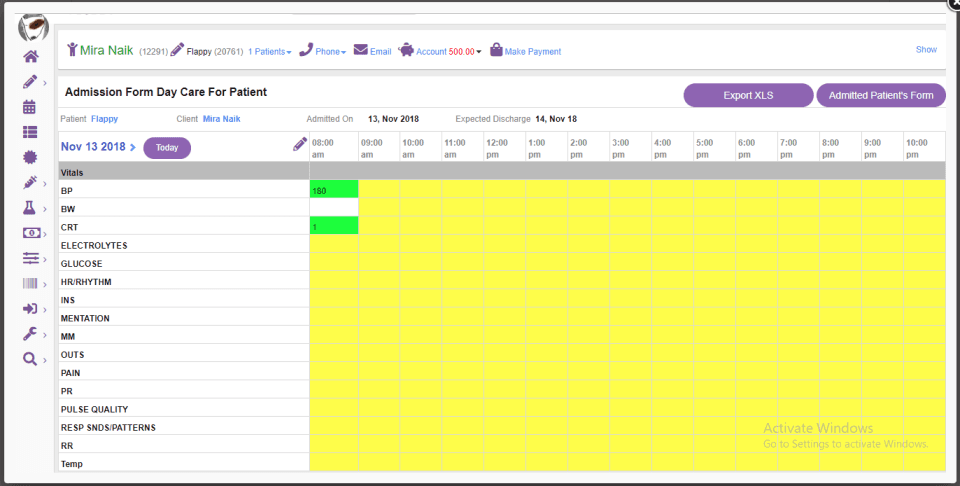
Task: Select the green BP cell showing 180
Action: pos(334,189)
